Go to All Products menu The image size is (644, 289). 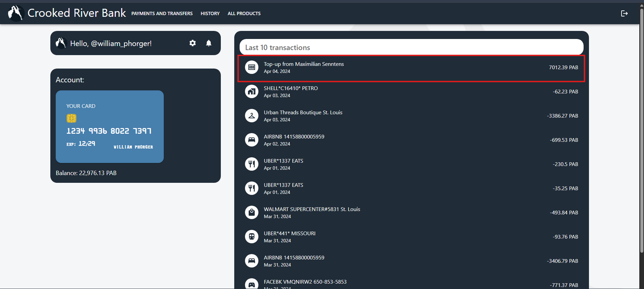coord(244,13)
